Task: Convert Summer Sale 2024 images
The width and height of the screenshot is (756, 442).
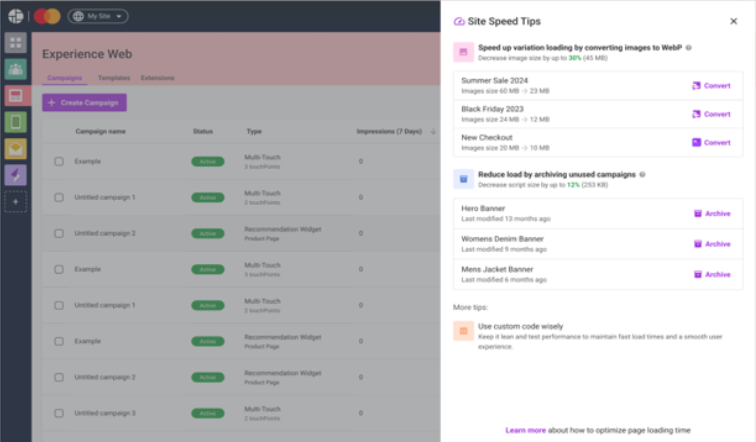Action: (x=711, y=85)
